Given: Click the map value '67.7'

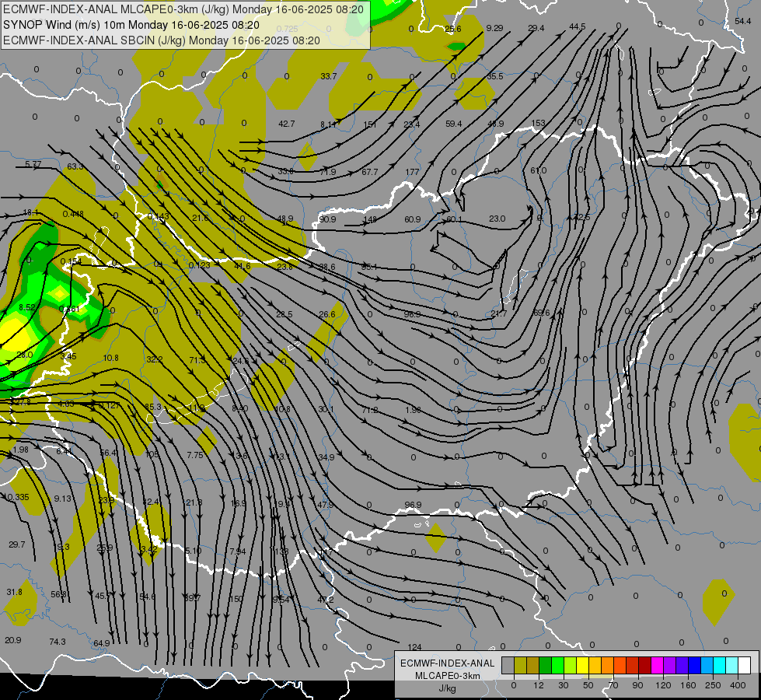Looking at the screenshot, I should pyautogui.click(x=370, y=171).
